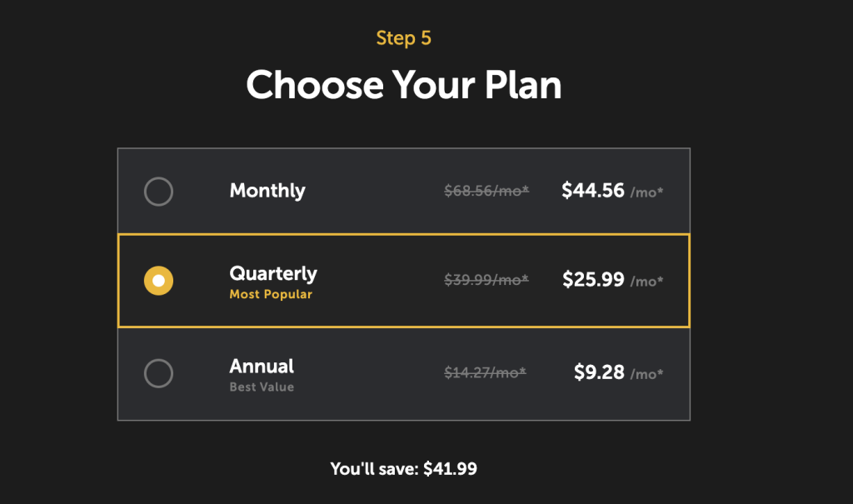Click the Best Value badge under Annual
This screenshot has width=853, height=504.
point(262,387)
